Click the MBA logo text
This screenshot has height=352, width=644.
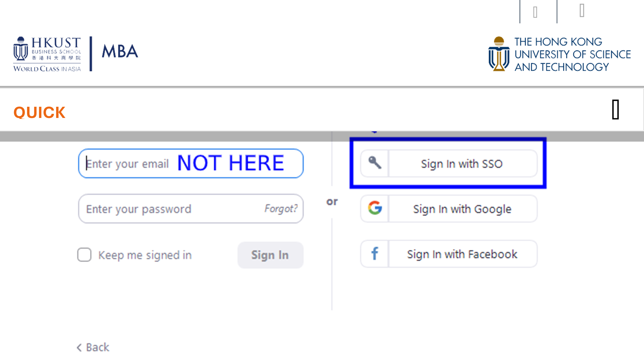(x=120, y=52)
